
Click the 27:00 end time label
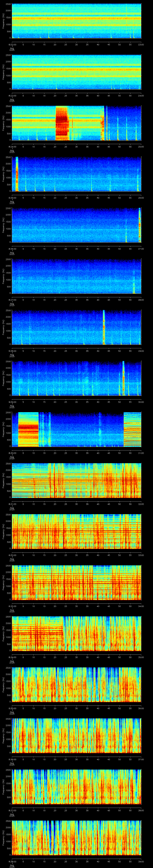(141, 249)
